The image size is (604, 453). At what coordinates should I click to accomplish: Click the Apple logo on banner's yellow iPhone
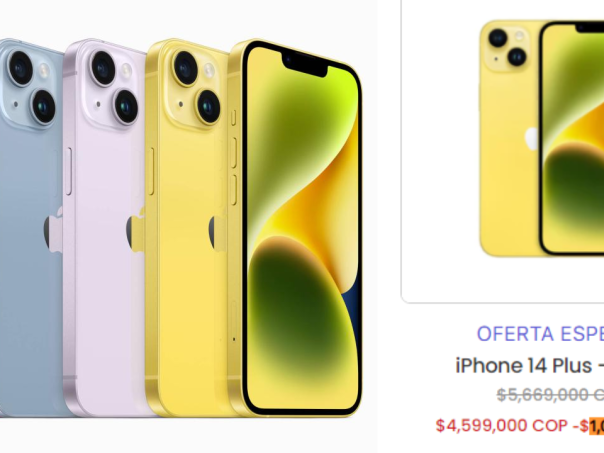(x=218, y=230)
